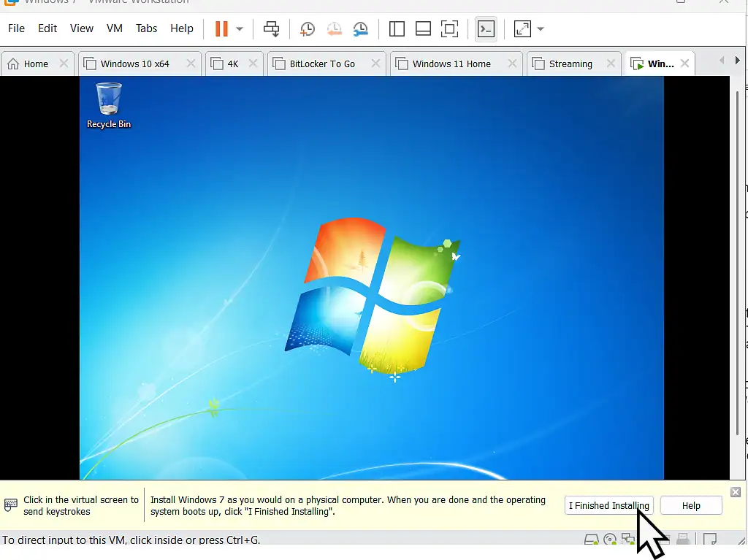This screenshot has height=560, width=748.
Task: Open the pause button dropdown menu
Action: pos(240,28)
